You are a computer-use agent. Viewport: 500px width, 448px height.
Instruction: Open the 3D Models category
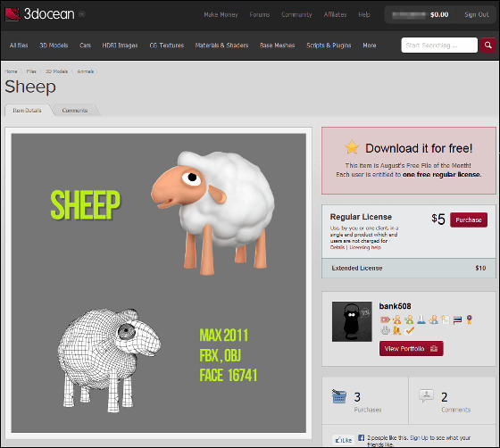pos(54,46)
